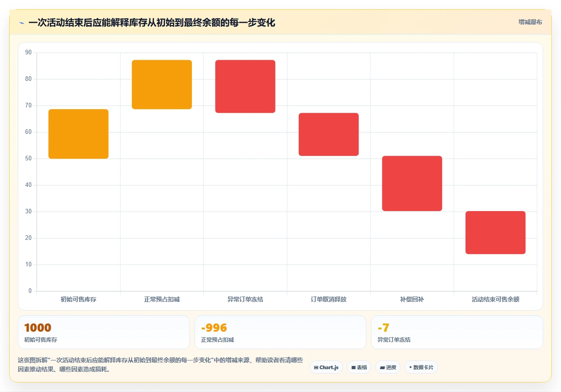Select the 数据卡片 tag chip

[x=421, y=367]
